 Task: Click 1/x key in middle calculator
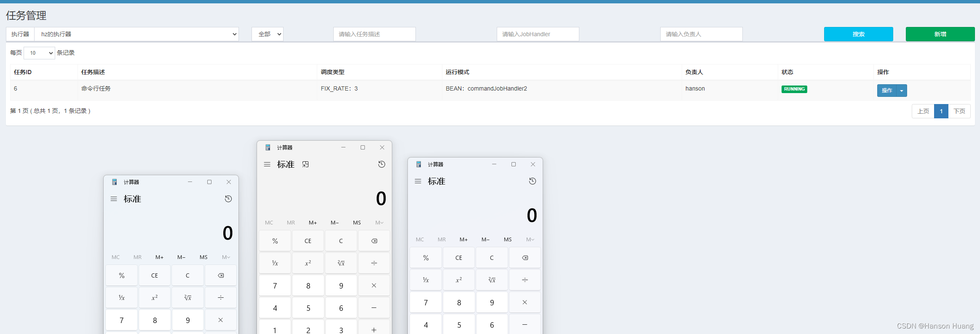click(x=275, y=263)
